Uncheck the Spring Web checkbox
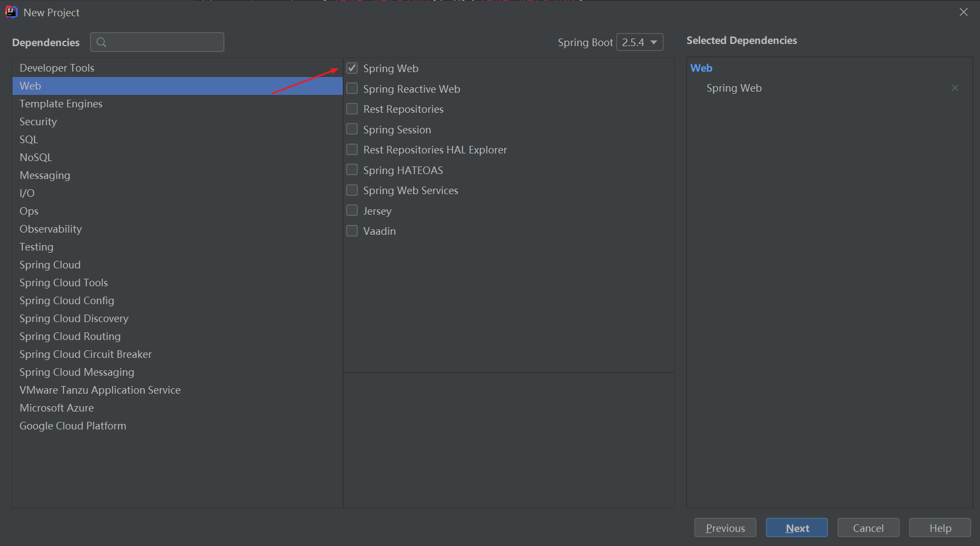This screenshot has width=980, height=546. click(x=352, y=68)
